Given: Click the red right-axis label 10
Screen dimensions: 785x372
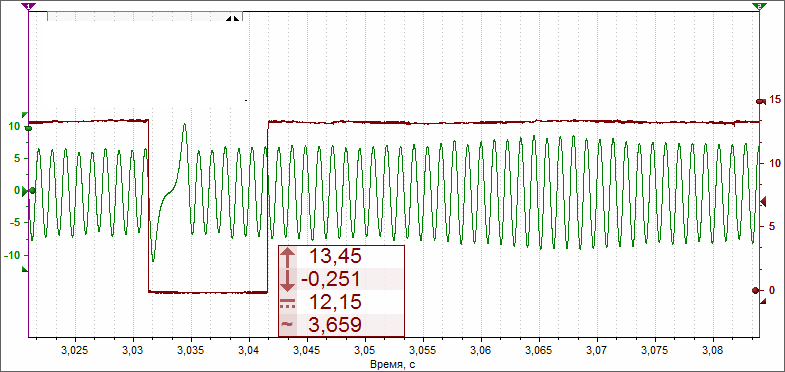Looking at the screenshot, I should (774, 163).
